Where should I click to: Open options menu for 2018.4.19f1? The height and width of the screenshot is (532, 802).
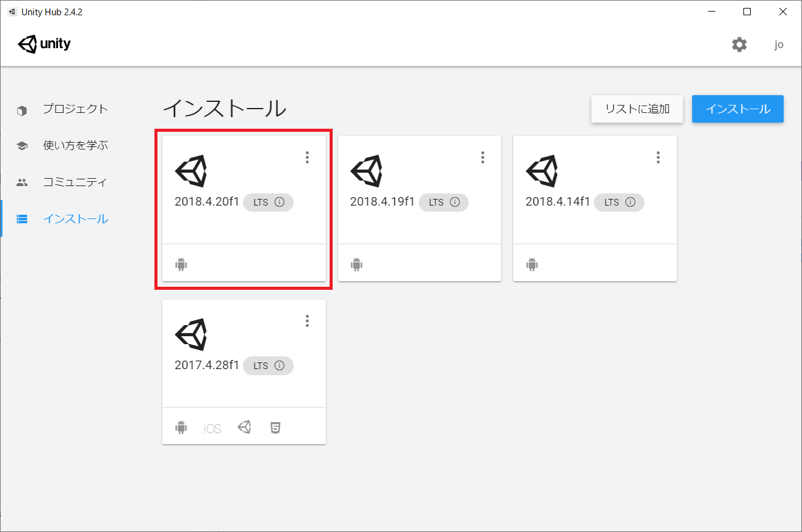click(x=482, y=157)
